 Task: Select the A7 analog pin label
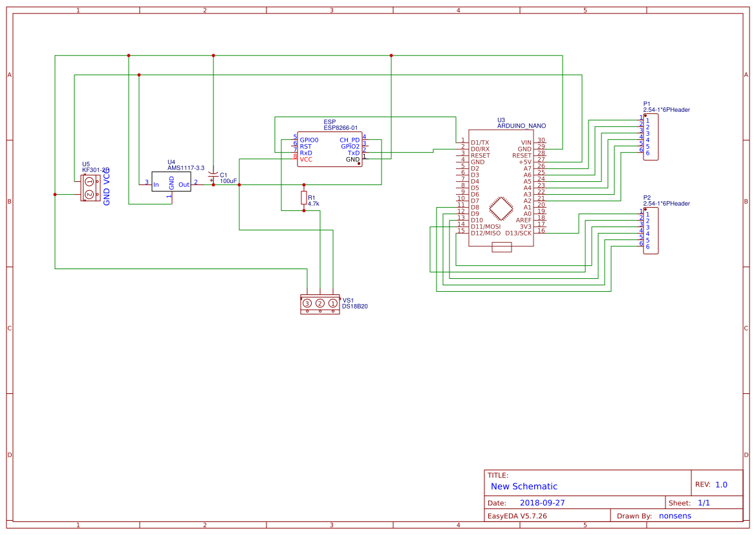[528, 169]
